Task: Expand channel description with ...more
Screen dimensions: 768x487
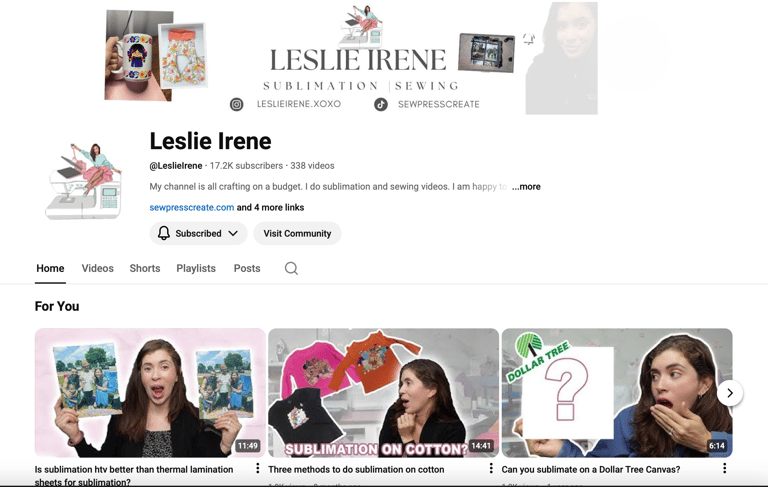Action: (x=526, y=187)
